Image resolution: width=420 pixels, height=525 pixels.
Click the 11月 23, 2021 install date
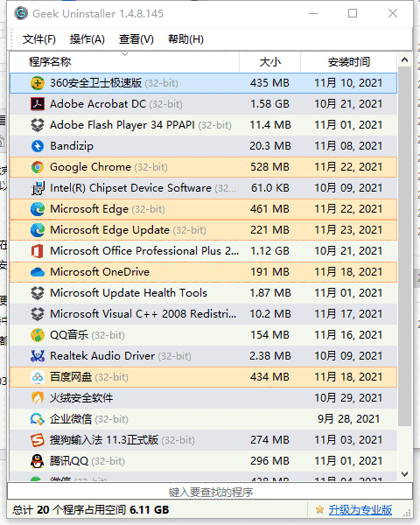click(x=348, y=230)
